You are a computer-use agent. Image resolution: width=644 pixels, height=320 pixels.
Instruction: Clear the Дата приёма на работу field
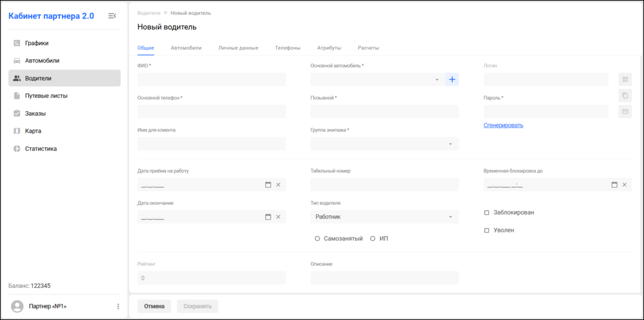278,185
